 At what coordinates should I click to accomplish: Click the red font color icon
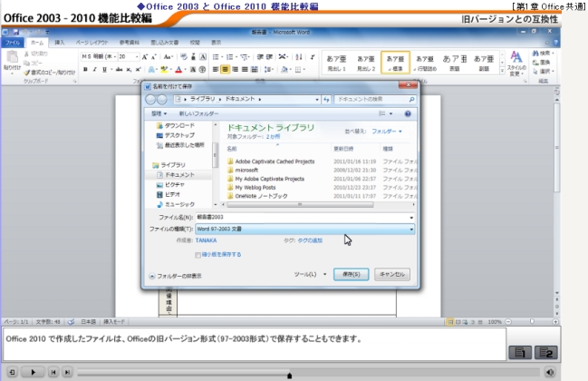(178, 70)
